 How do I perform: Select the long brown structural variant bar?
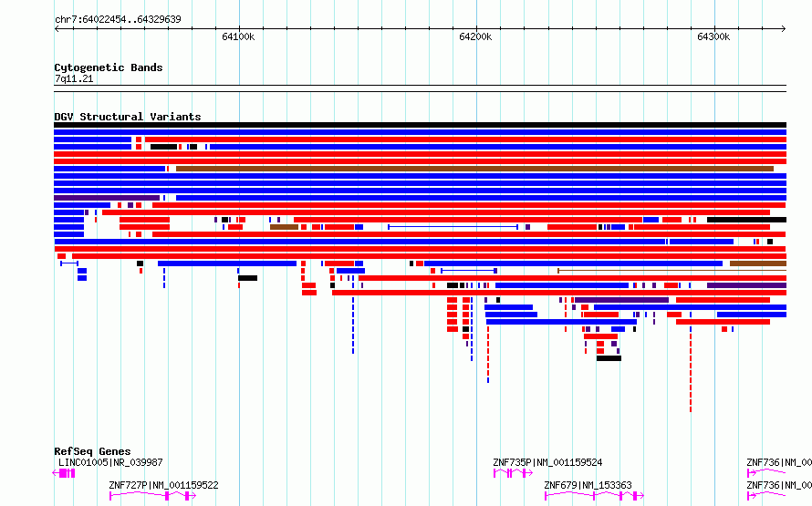click(474, 169)
